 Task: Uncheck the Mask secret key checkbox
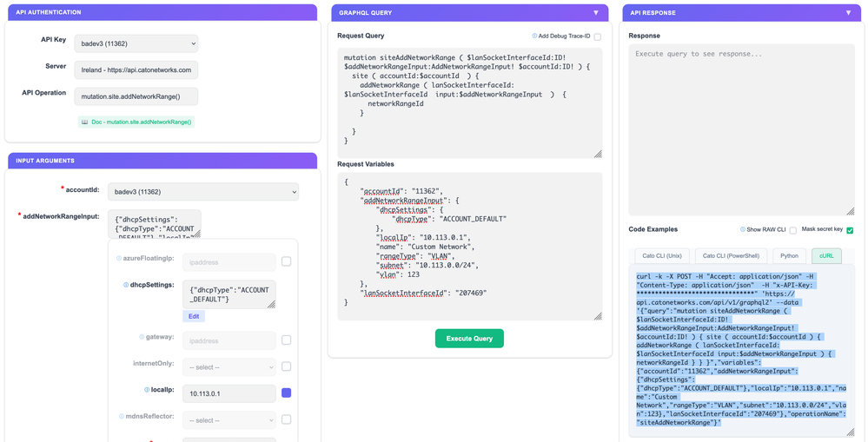click(x=850, y=230)
